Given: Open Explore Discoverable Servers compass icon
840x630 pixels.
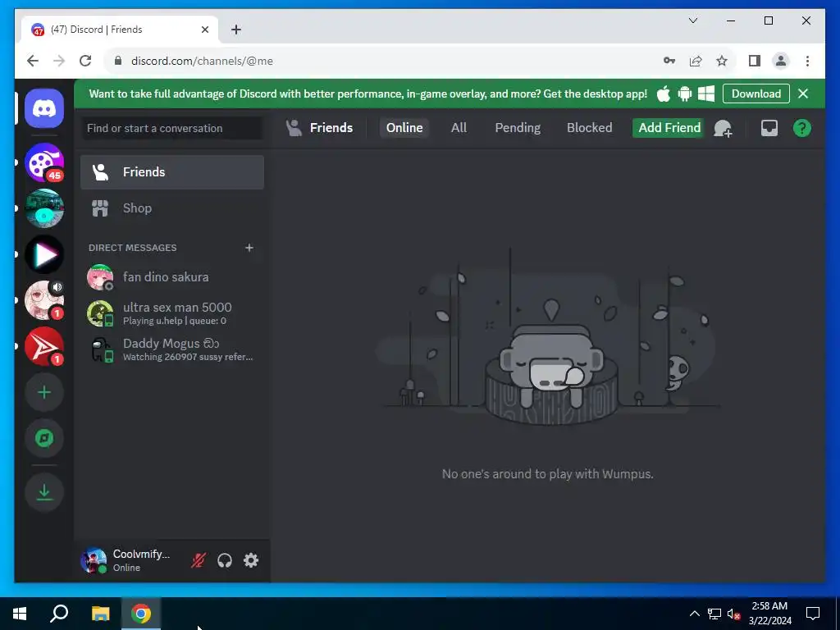Looking at the screenshot, I should tap(44, 439).
